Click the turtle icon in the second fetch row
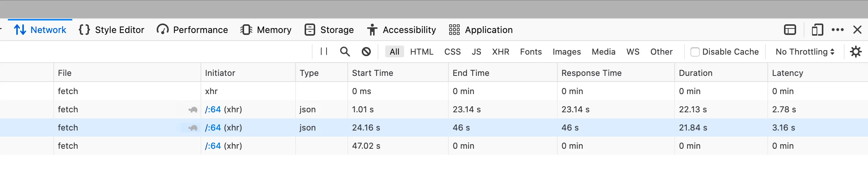 (x=193, y=110)
